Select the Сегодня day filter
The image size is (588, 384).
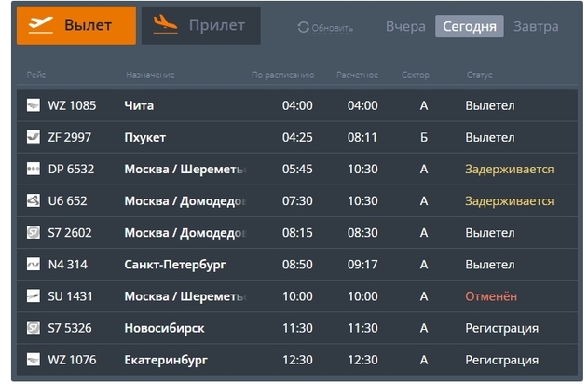470,26
